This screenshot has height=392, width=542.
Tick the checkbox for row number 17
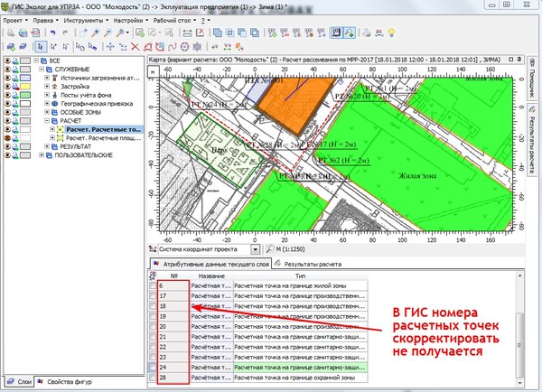pos(153,296)
